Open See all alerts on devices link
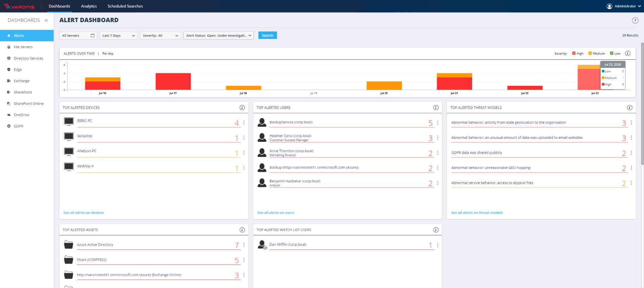 [x=84, y=213]
